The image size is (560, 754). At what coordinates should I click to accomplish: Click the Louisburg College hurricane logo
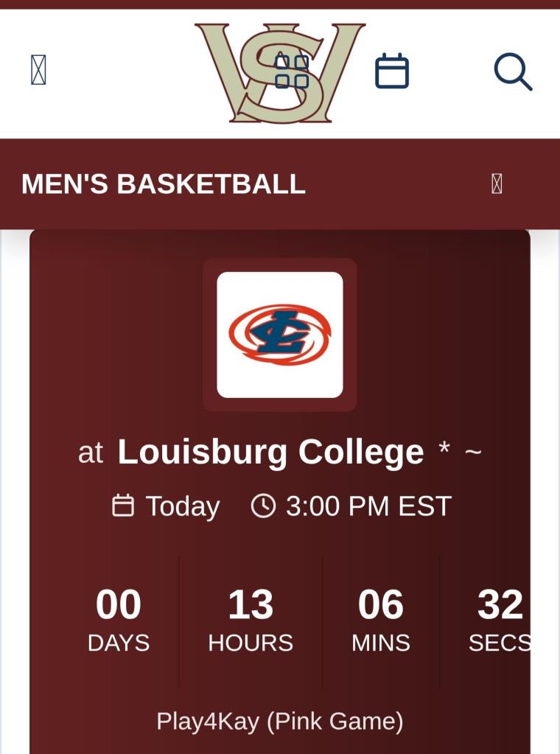(280, 335)
